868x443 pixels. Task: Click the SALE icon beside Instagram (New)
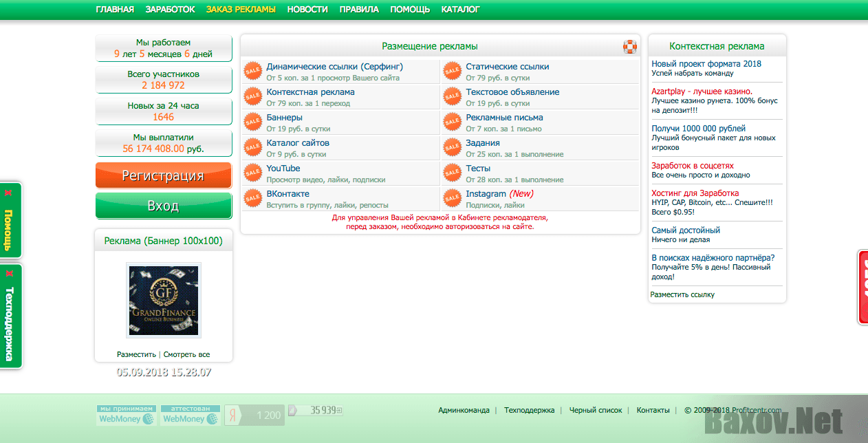pos(453,198)
